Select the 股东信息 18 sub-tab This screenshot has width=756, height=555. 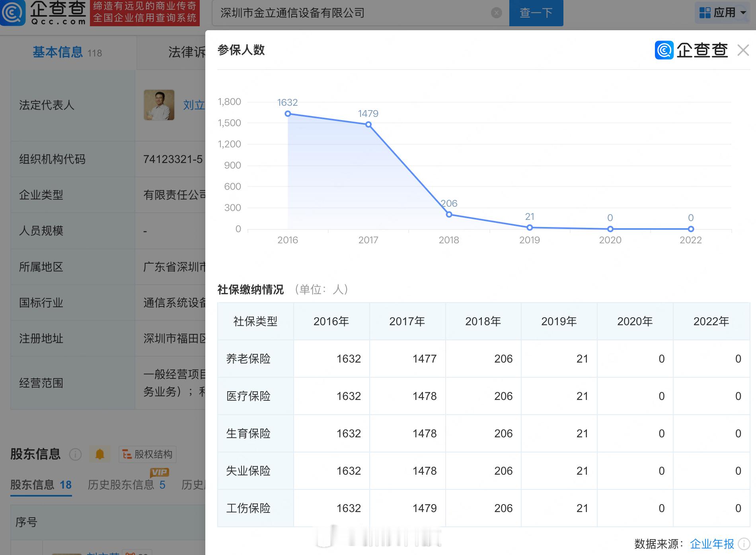click(x=41, y=485)
